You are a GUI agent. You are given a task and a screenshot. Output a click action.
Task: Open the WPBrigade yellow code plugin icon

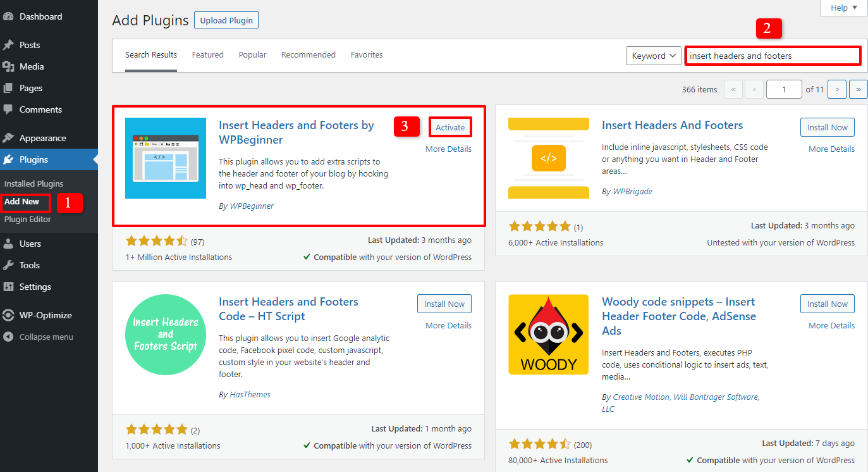point(549,158)
